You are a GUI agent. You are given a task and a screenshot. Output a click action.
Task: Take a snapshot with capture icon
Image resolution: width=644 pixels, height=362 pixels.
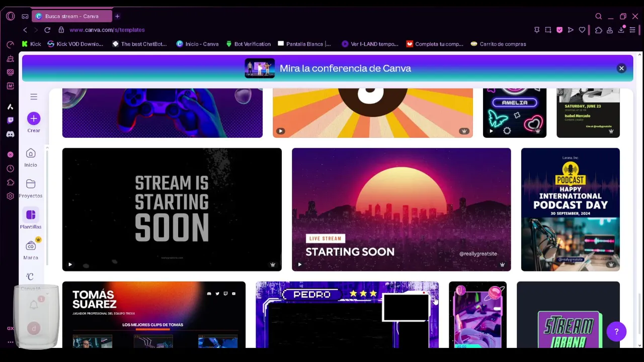548,30
